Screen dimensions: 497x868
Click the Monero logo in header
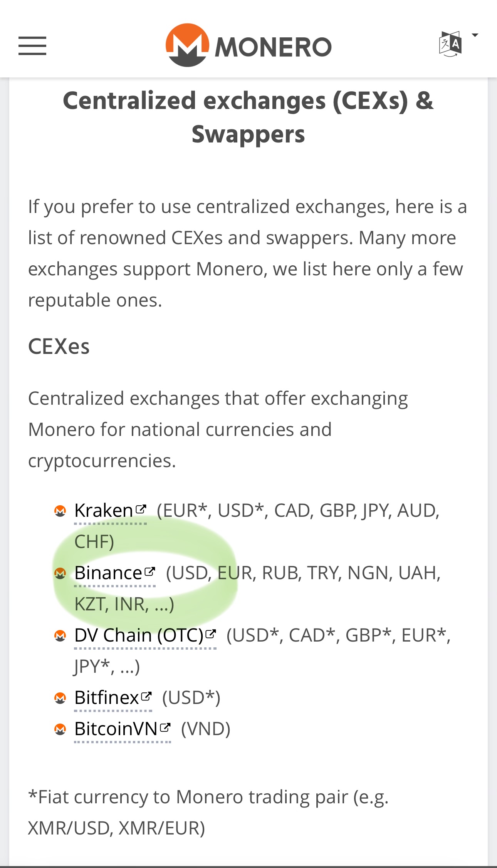point(248,45)
